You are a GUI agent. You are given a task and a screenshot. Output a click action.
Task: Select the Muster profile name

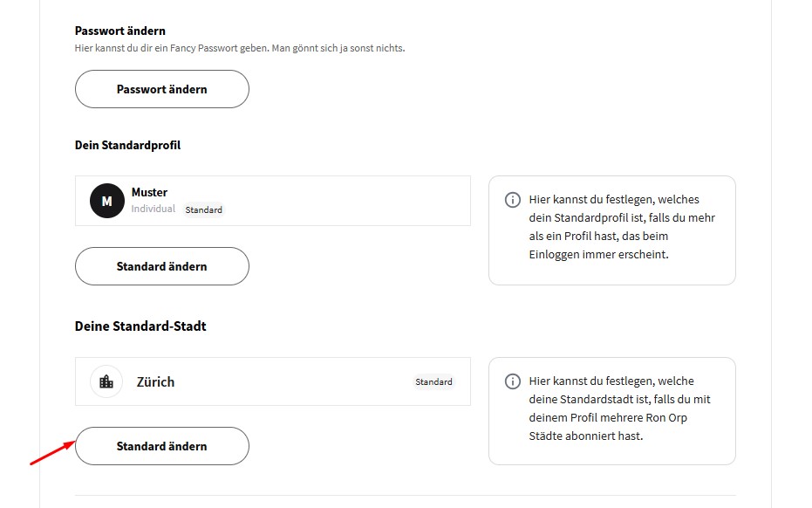[149, 192]
